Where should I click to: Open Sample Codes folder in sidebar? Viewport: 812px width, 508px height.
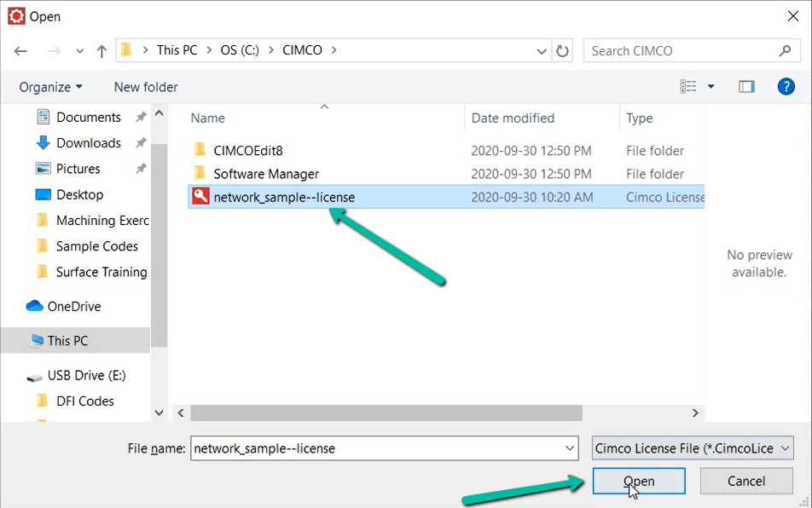[x=97, y=246]
